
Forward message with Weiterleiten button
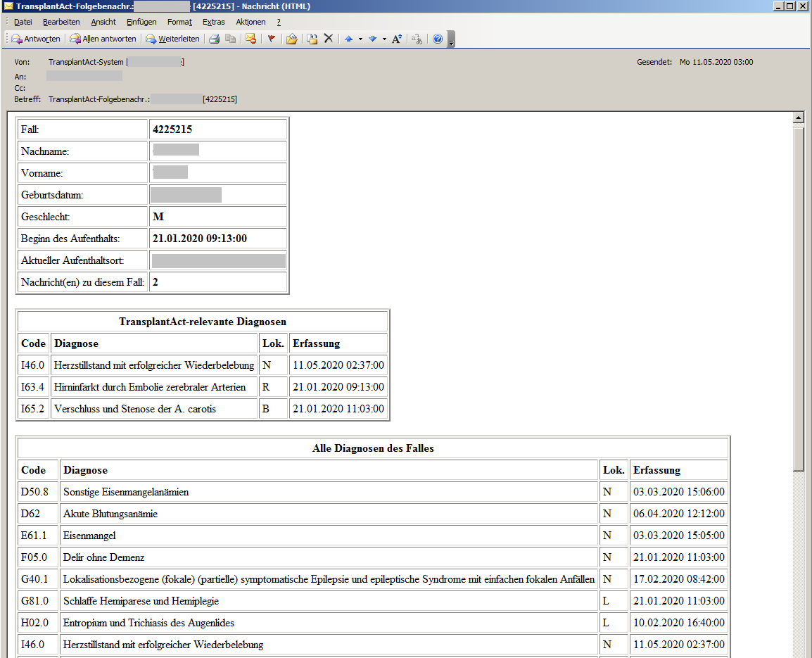tap(172, 39)
